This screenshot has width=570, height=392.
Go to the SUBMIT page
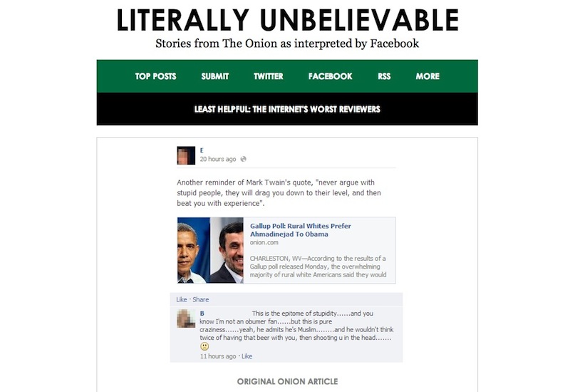tap(215, 76)
